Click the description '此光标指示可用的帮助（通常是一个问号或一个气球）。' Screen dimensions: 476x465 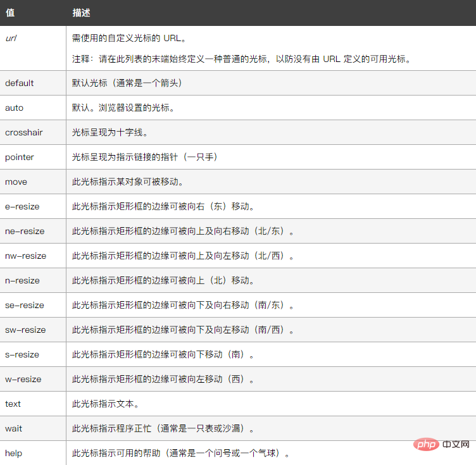[181, 453]
